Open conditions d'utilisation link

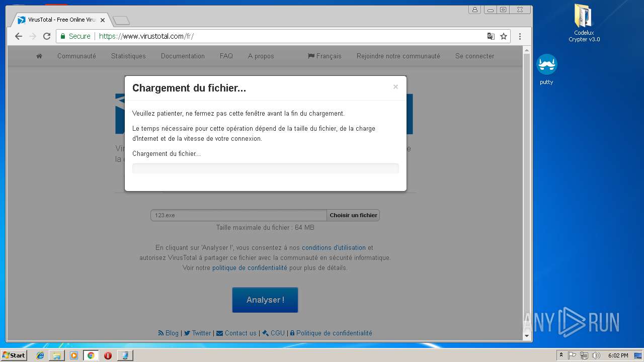334,248
